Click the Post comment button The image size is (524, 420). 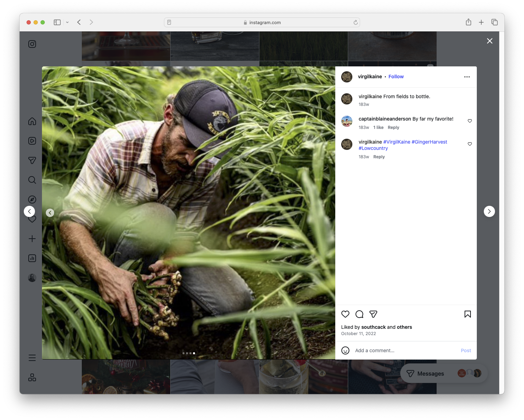point(466,350)
